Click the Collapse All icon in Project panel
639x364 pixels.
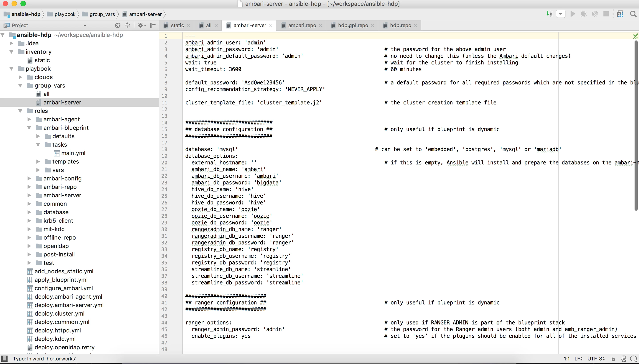(x=127, y=25)
